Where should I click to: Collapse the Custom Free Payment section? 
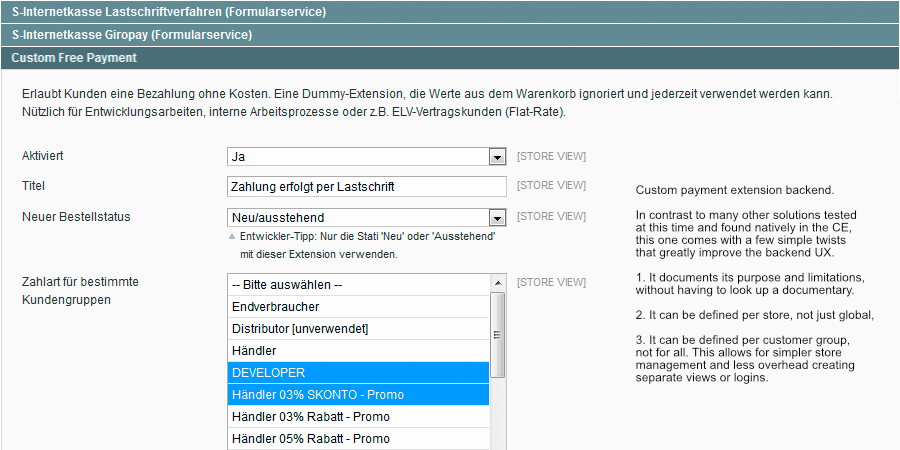[x=74, y=58]
